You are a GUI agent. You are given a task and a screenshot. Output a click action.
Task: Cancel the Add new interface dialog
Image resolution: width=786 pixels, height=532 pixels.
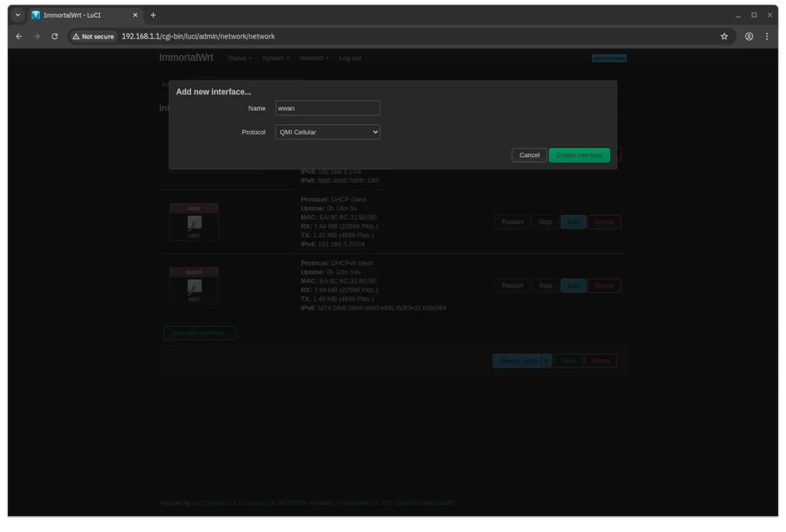tap(529, 155)
